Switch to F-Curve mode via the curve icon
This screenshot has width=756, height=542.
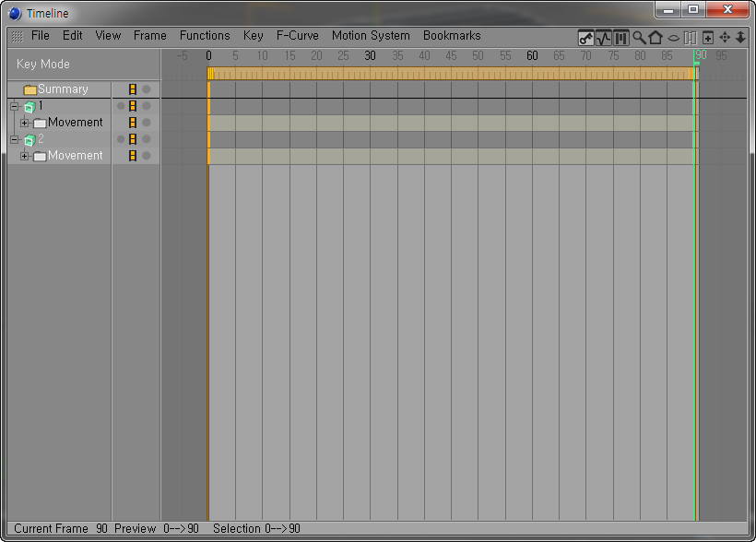pos(604,38)
